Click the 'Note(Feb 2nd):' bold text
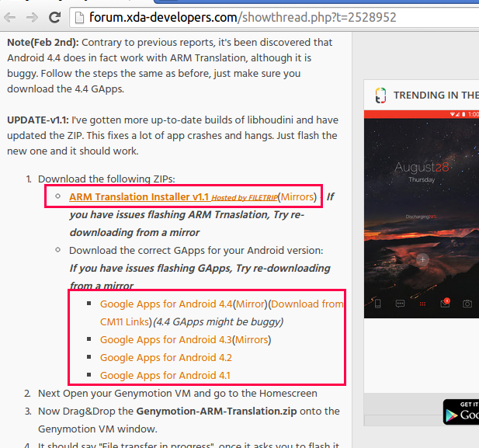The image size is (479, 448). pyautogui.click(x=43, y=43)
